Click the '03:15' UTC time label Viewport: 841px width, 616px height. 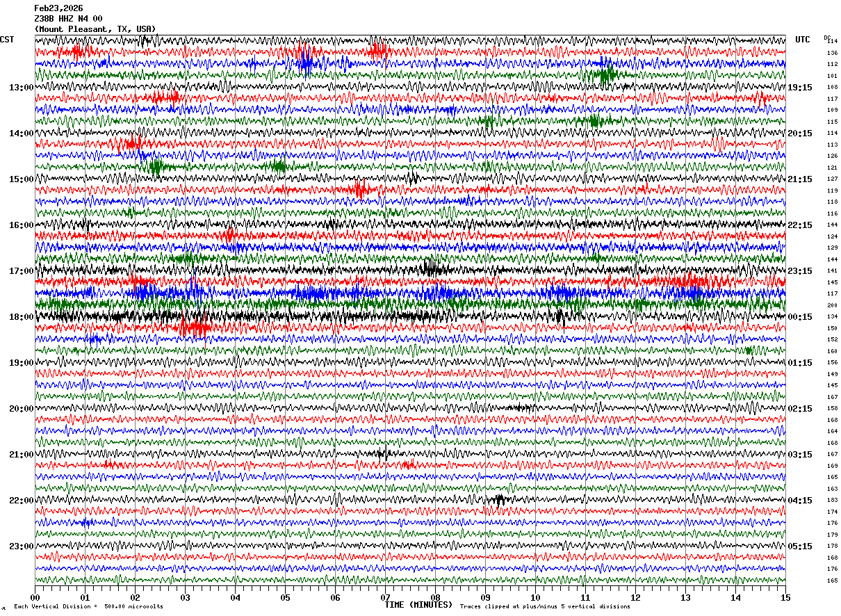pos(800,455)
